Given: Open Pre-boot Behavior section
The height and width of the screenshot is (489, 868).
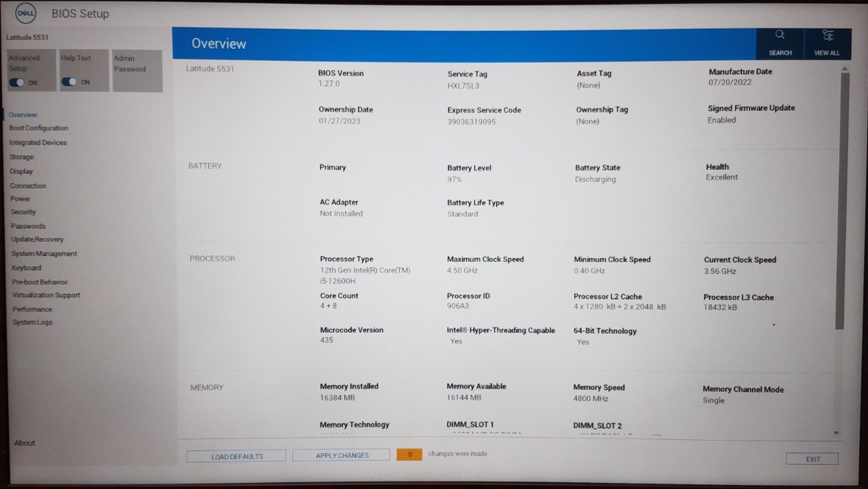Looking at the screenshot, I should (40, 282).
